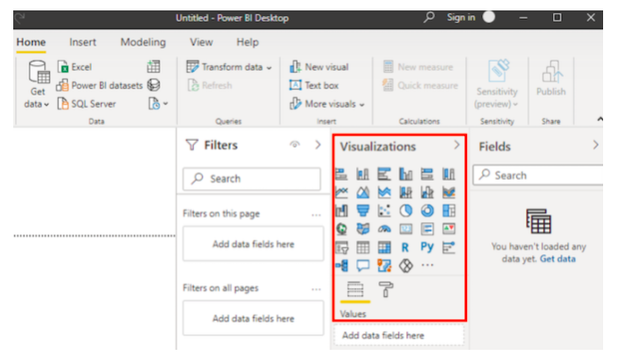Select the 100% stacked bar chart visual
Viewport: 622px width, 364px height.
pos(427,174)
